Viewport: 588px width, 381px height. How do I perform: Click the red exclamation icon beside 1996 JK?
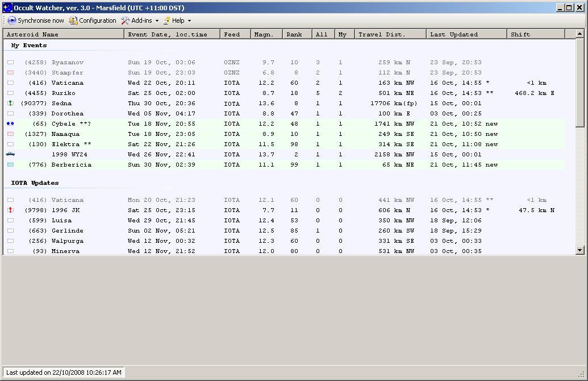tap(10, 210)
